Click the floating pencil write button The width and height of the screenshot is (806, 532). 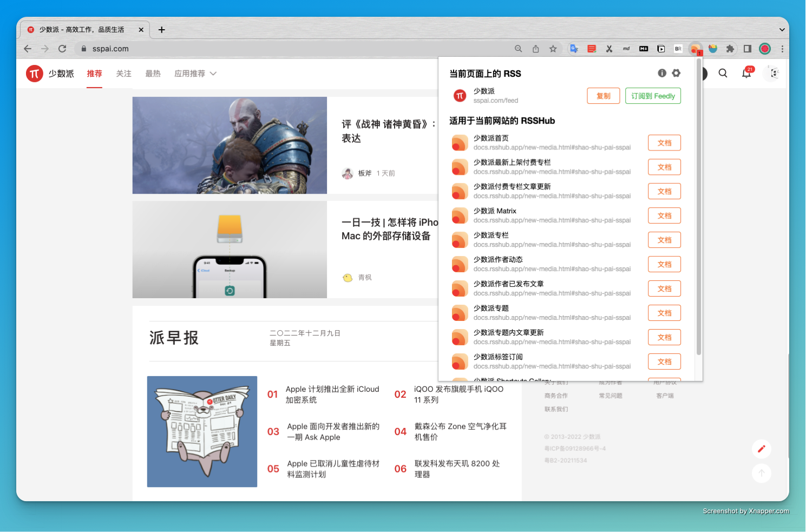coord(762,449)
